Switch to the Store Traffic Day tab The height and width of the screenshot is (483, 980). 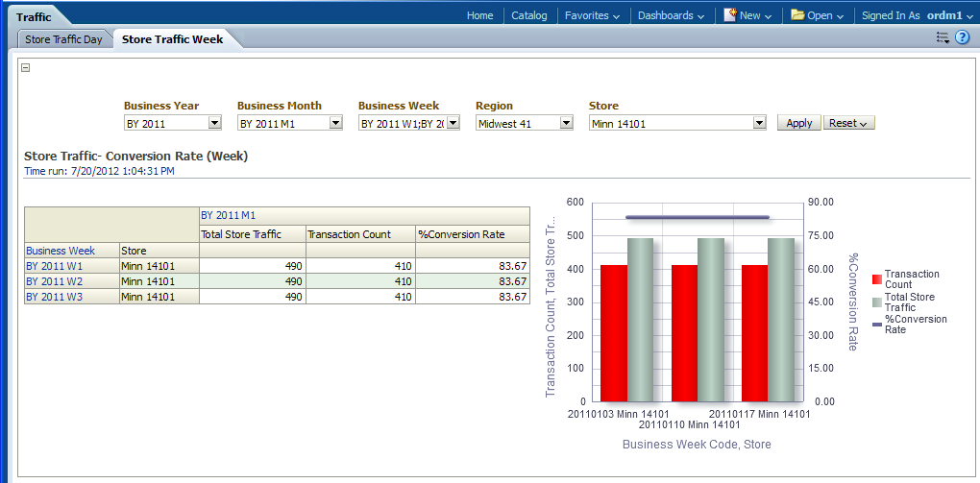(63, 39)
